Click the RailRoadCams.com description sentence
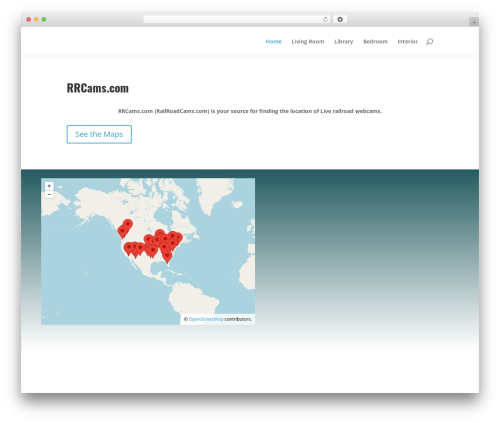Screen dimensions: 500x423 (x=250, y=111)
